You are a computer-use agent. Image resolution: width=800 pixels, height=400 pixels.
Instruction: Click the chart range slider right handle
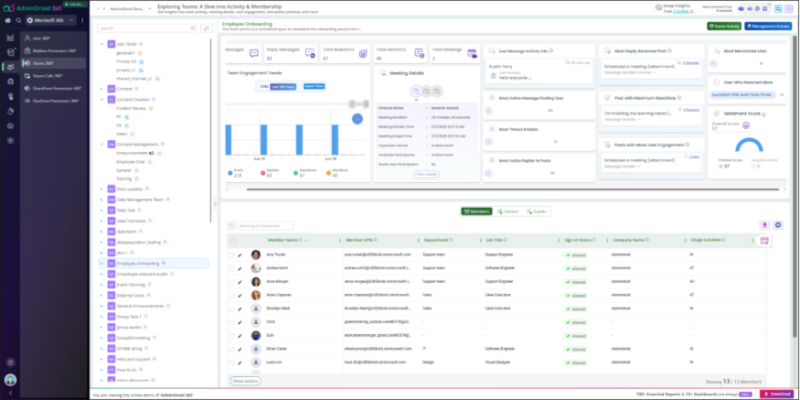click(366, 104)
